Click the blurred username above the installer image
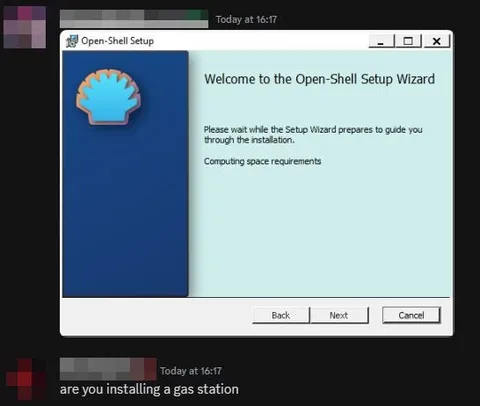 tap(134, 19)
